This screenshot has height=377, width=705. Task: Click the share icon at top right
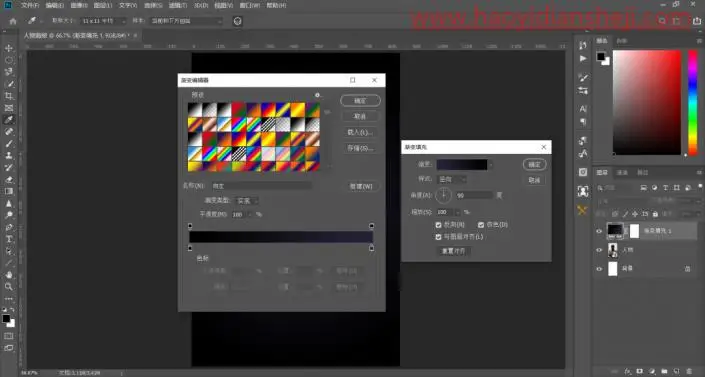tap(696, 21)
